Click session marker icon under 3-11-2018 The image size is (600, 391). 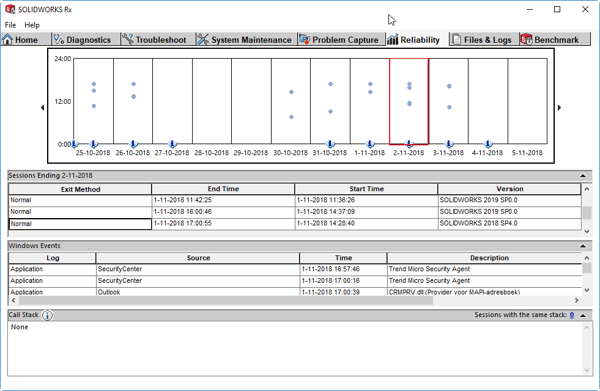tap(449, 144)
